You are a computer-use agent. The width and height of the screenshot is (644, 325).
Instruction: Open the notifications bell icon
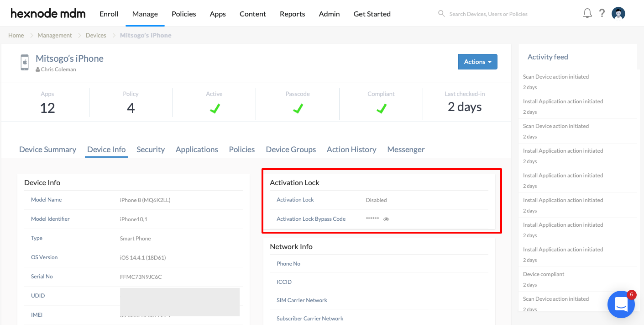[x=587, y=13]
